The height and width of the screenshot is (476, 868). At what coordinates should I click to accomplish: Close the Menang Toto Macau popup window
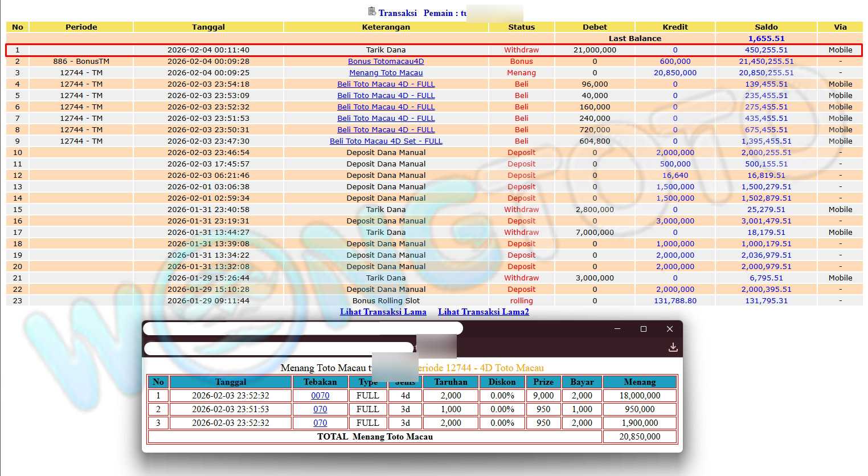670,329
